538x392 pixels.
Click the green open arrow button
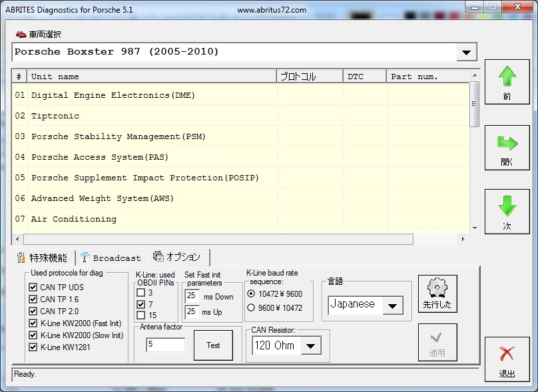pos(507,148)
